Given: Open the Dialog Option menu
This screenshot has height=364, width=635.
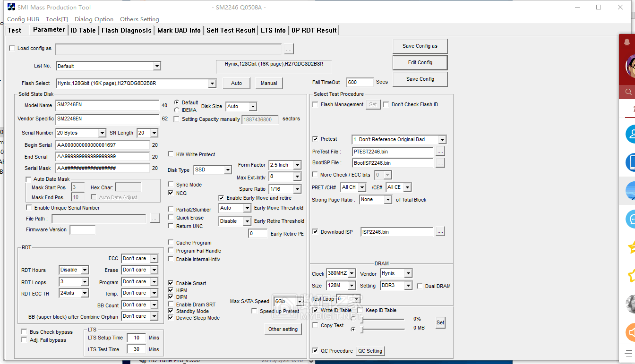Looking at the screenshot, I should tap(94, 19).
